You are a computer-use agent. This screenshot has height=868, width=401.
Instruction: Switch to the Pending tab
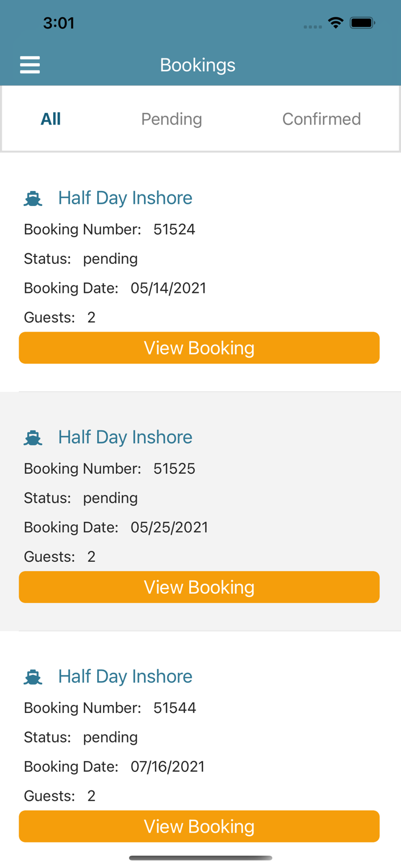[x=171, y=119]
